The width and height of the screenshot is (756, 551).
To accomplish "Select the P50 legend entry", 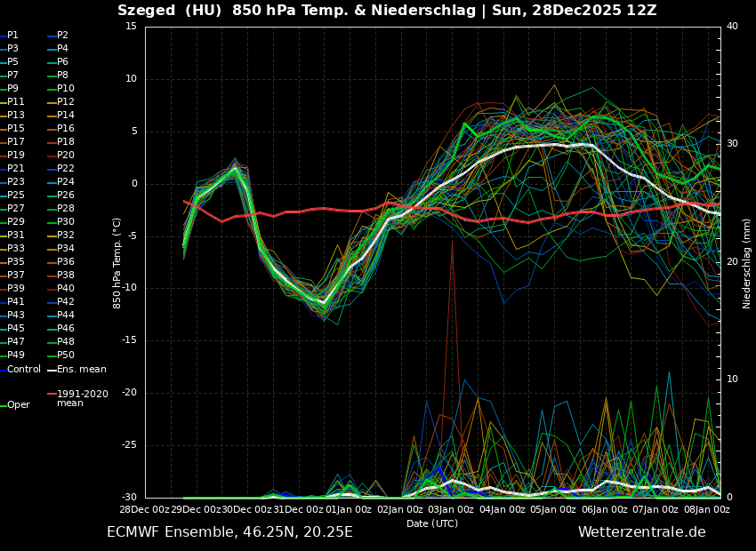I will [x=66, y=355].
